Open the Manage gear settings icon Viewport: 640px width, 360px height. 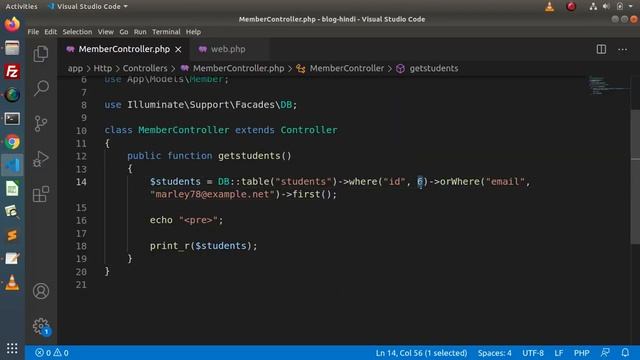(x=41, y=326)
